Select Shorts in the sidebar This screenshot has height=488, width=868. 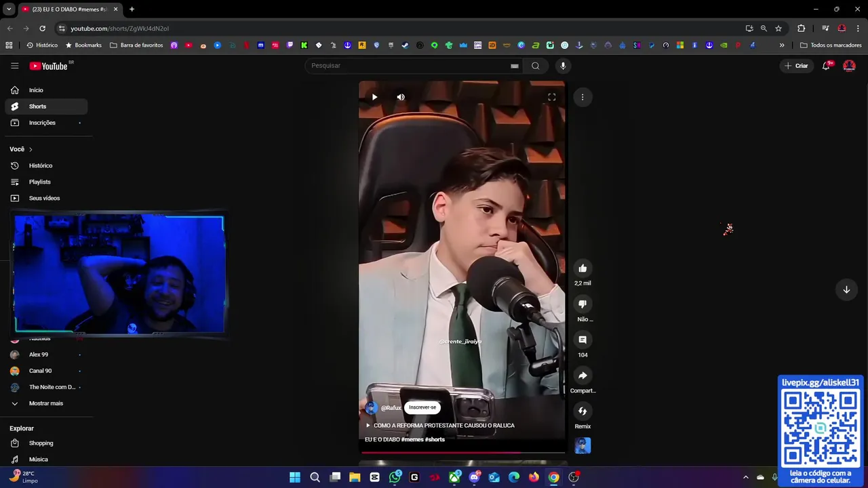pyautogui.click(x=46, y=106)
